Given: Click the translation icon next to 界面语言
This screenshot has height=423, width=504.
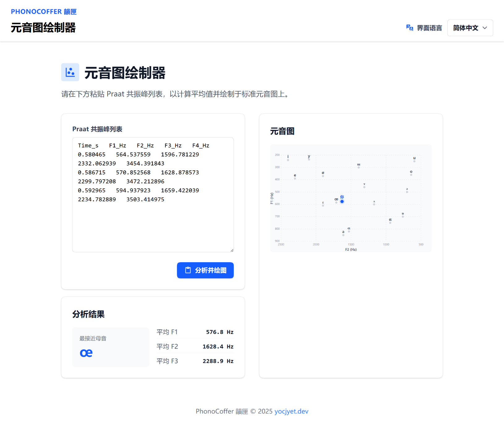Looking at the screenshot, I should pos(409,28).
